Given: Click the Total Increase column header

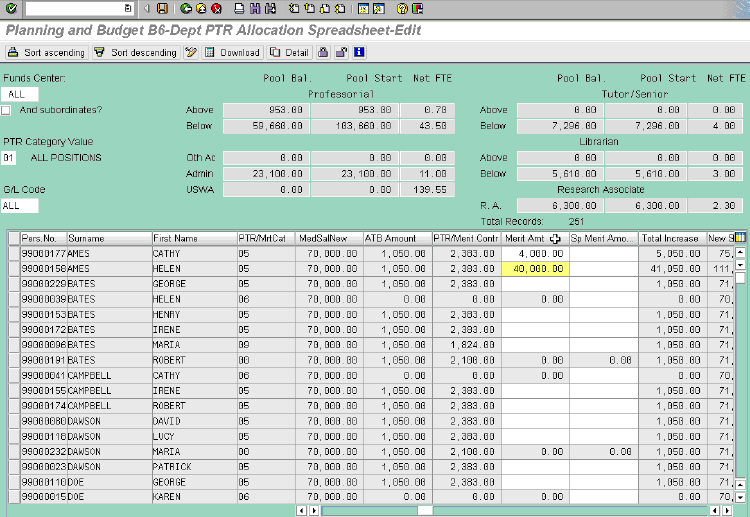Looking at the screenshot, I should point(673,238).
